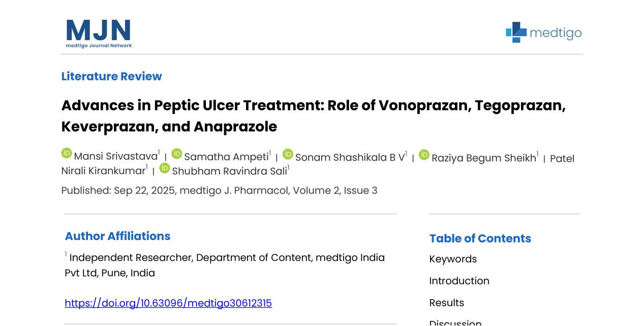Click the DOI link for the article
The height and width of the screenshot is (326, 644).
point(168,303)
